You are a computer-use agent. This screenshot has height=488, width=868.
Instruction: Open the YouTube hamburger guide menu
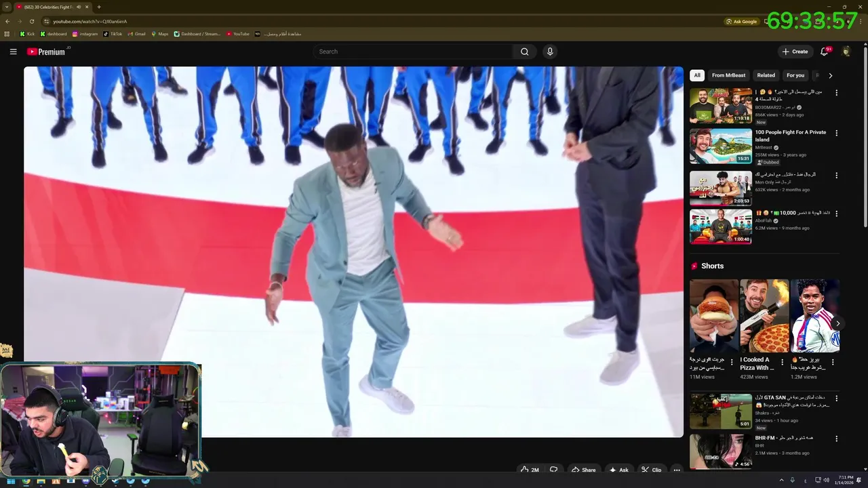tap(13, 52)
